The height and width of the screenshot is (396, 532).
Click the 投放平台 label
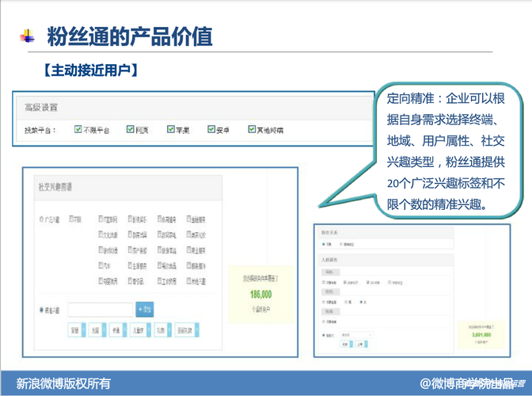point(40,130)
